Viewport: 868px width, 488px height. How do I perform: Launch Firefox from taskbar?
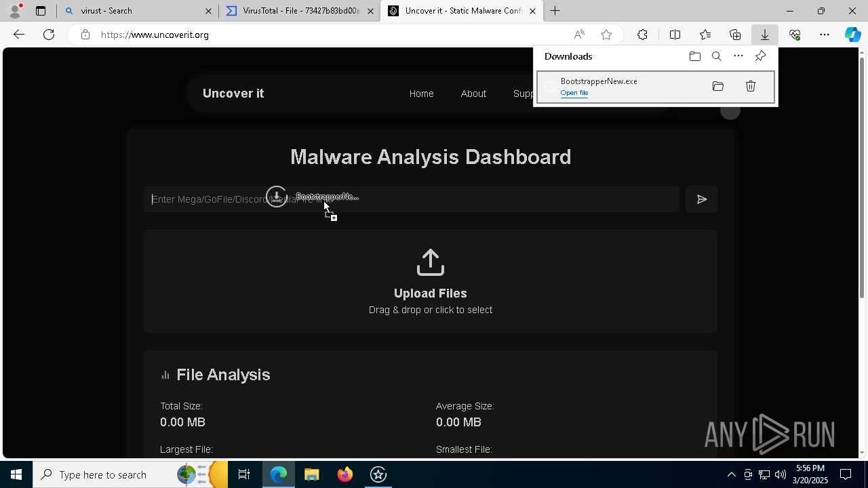[345, 474]
